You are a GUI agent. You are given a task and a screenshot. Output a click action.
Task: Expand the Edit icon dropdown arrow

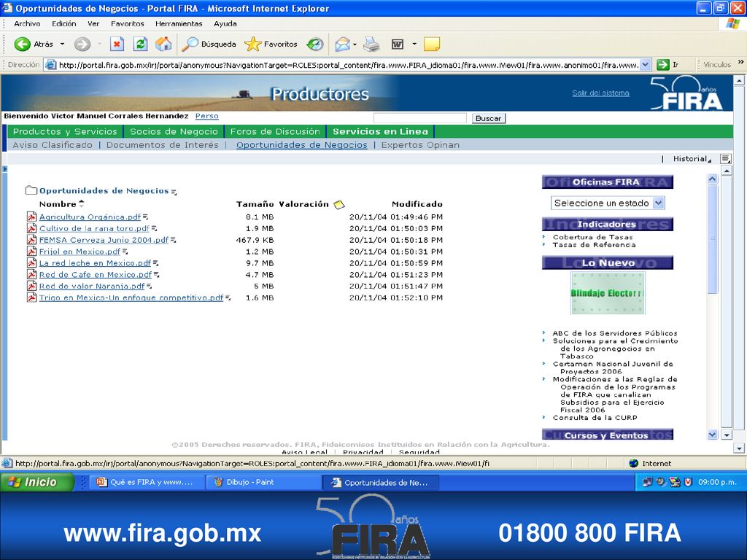[414, 44]
